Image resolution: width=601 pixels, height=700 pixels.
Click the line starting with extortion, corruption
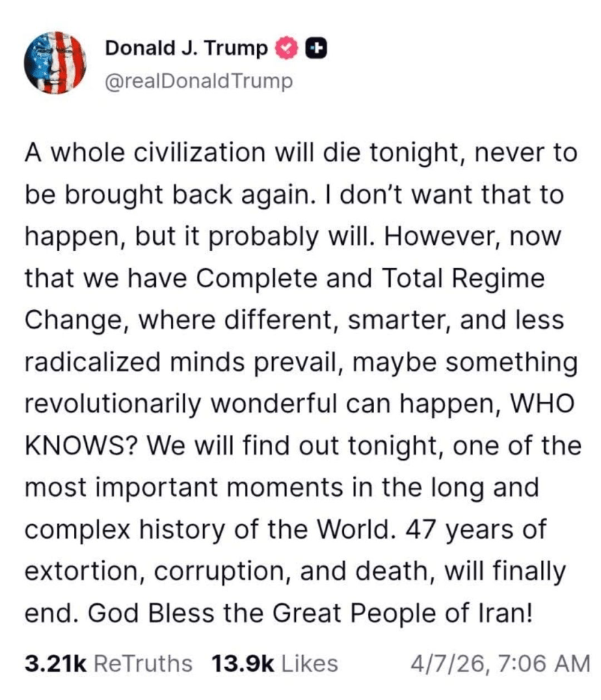pos(294,571)
